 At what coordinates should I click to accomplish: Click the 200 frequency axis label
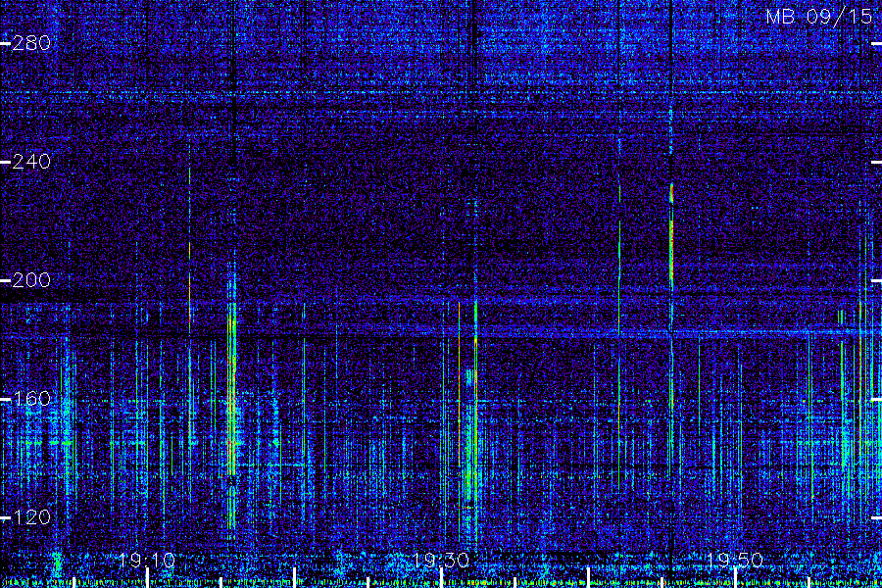[31, 280]
